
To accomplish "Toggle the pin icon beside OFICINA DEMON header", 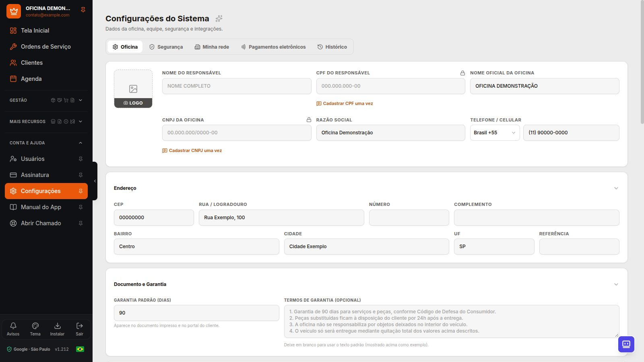I will coord(83,10).
